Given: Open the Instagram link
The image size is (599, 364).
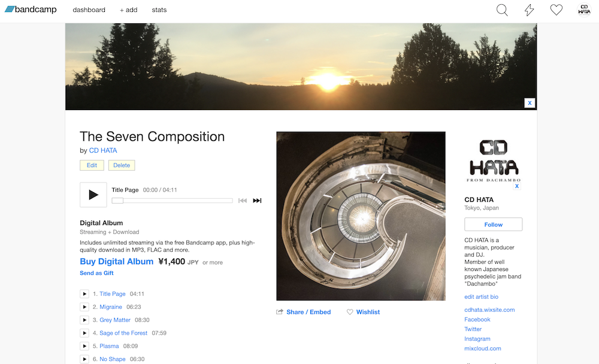Looking at the screenshot, I should pyautogui.click(x=477, y=339).
